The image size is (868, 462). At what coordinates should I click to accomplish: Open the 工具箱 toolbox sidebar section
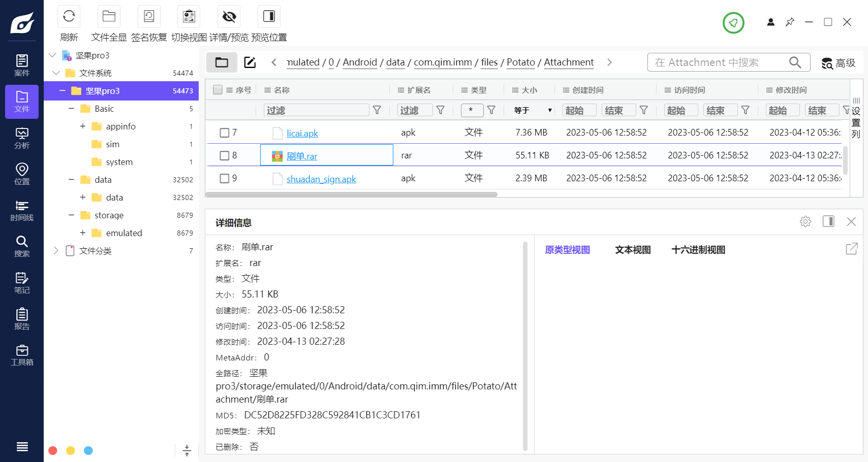pos(22,355)
